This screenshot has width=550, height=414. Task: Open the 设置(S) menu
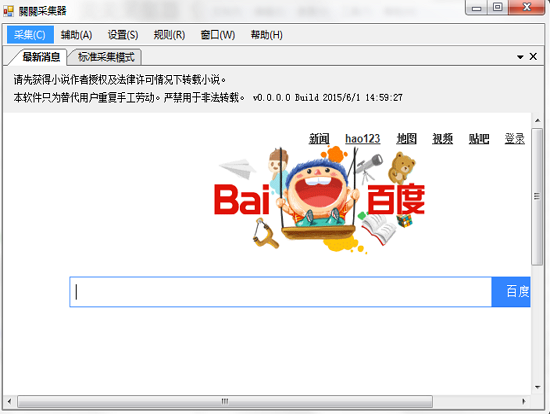123,35
